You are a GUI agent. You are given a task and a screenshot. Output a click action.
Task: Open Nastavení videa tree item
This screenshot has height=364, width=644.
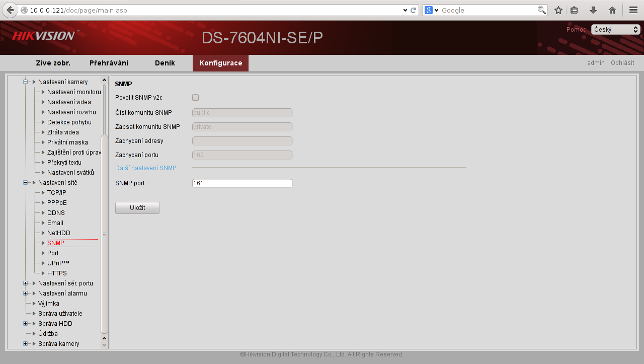click(69, 102)
